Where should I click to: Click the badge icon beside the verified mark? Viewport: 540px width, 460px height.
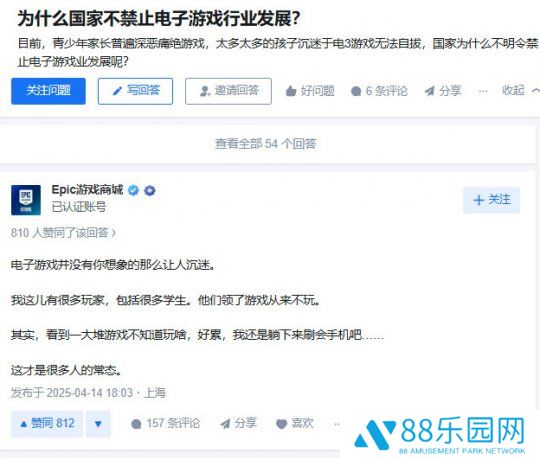[x=149, y=190]
